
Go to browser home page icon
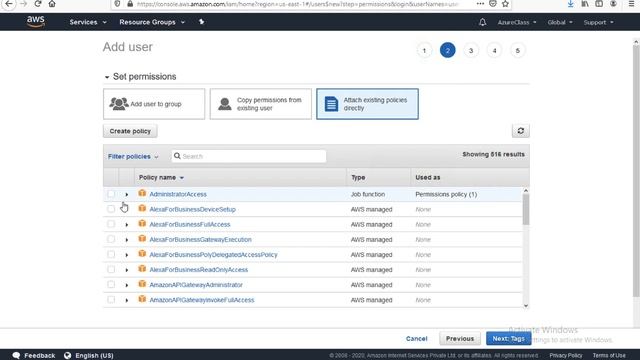click(x=52, y=4)
